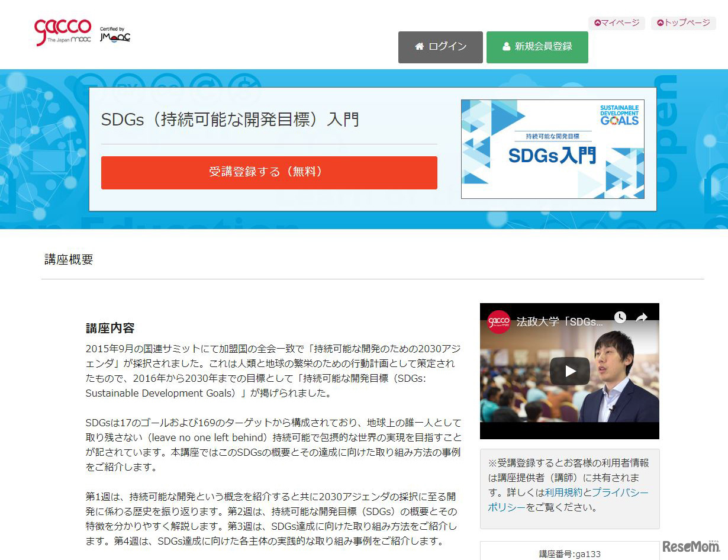Open the マイページ link
This screenshot has height=560, width=728.
(616, 23)
